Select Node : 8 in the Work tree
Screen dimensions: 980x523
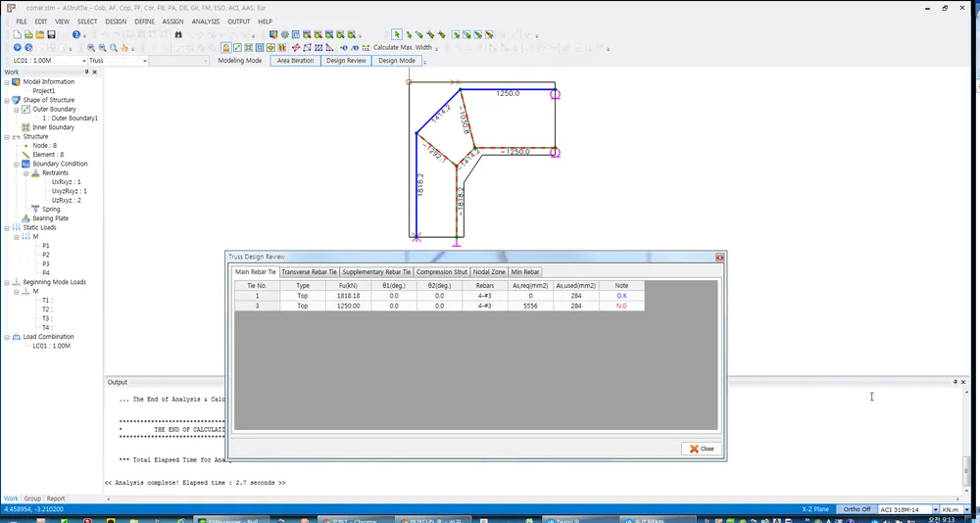coord(44,146)
